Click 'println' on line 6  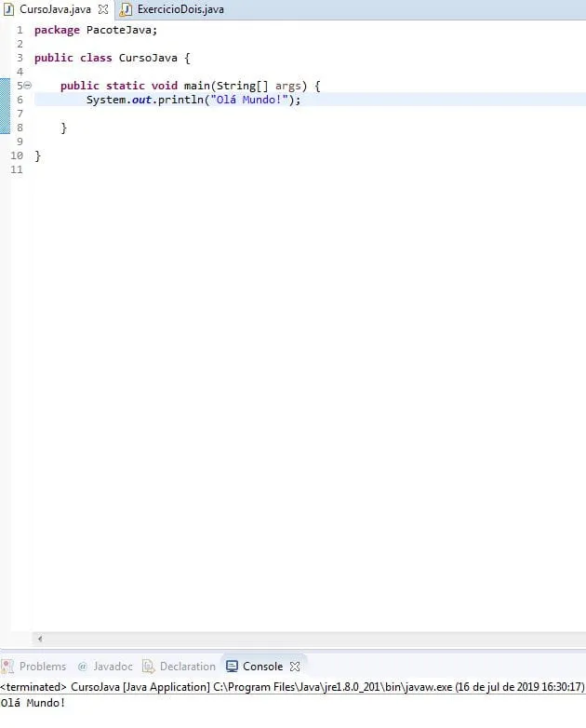(180, 101)
